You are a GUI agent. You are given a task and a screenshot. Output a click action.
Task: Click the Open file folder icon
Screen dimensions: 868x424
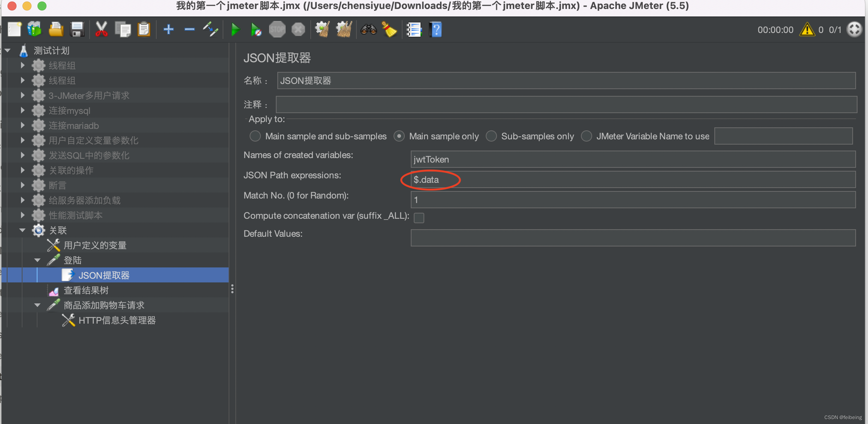coord(56,29)
